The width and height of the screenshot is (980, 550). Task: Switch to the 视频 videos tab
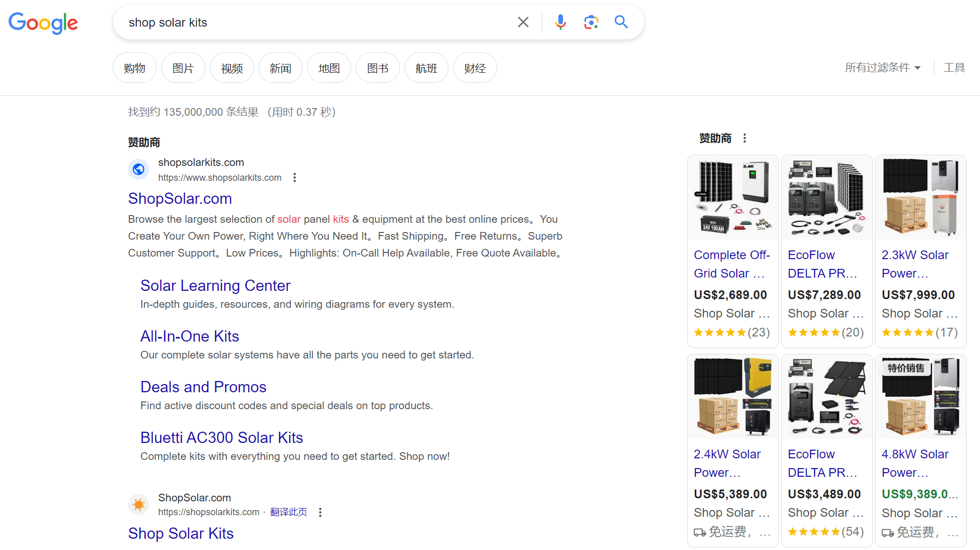(232, 68)
